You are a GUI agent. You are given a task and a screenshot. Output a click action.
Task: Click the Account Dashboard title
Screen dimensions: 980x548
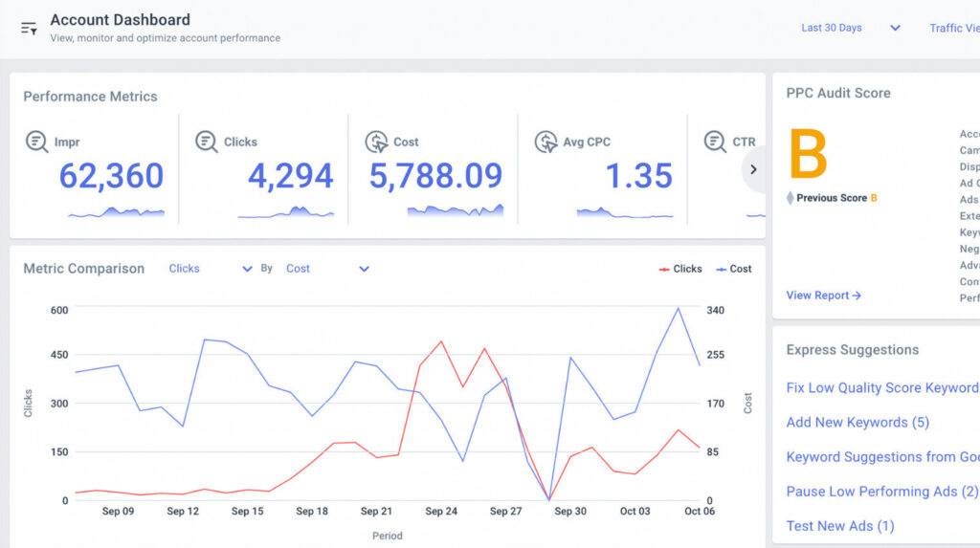(120, 20)
